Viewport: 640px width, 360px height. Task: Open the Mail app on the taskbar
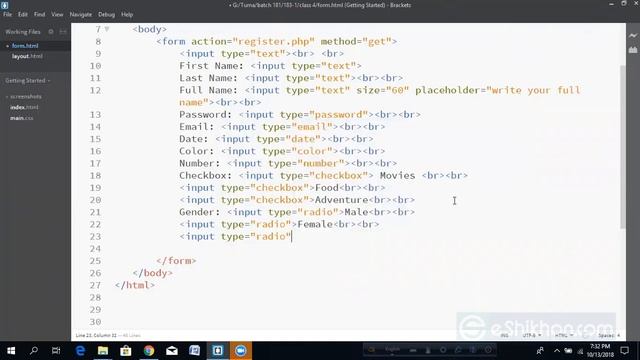(172, 351)
